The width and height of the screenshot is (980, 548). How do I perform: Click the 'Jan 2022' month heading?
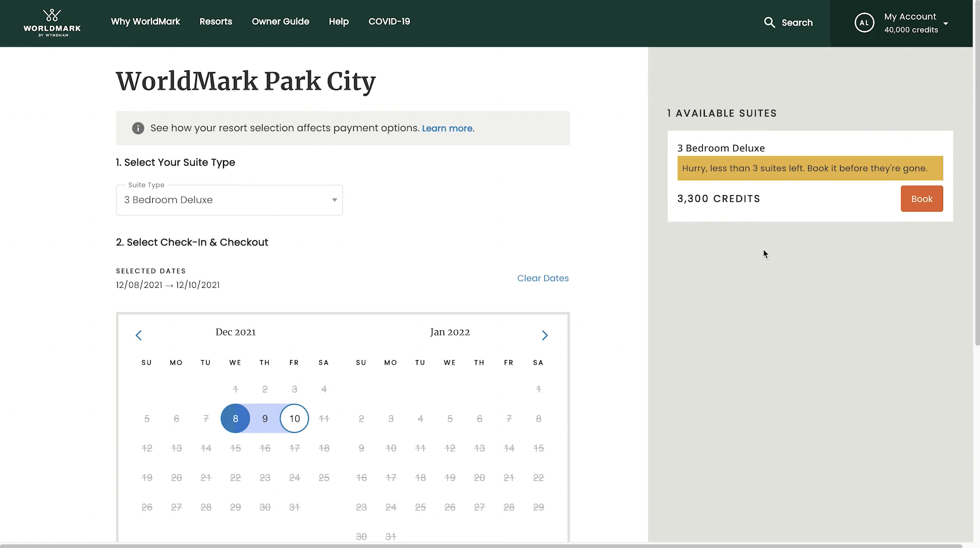(450, 332)
